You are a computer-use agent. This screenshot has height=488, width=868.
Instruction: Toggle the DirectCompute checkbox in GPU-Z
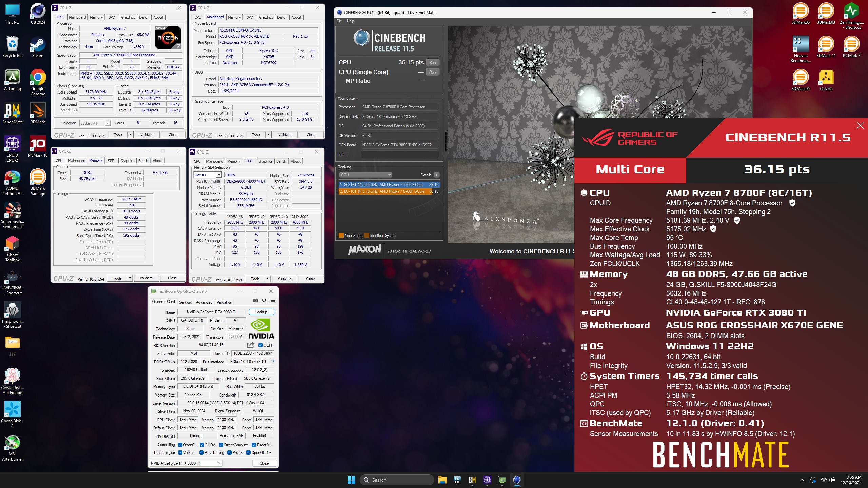click(221, 445)
